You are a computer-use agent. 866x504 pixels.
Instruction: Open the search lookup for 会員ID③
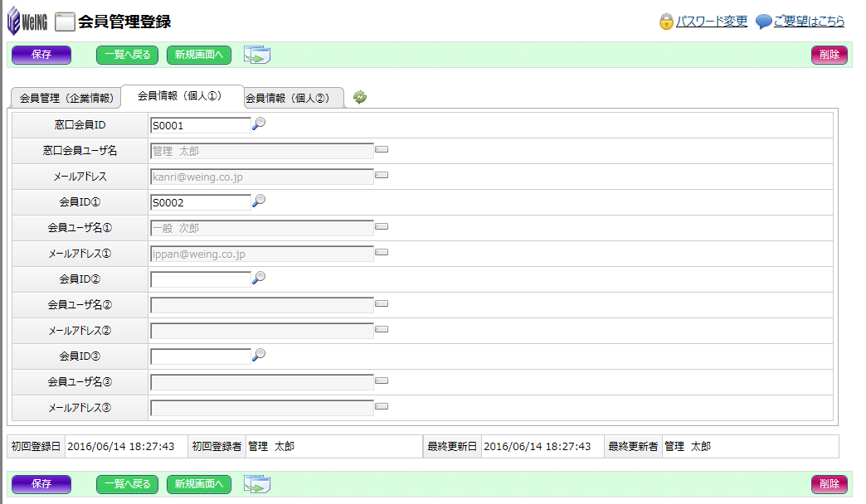coord(259,355)
